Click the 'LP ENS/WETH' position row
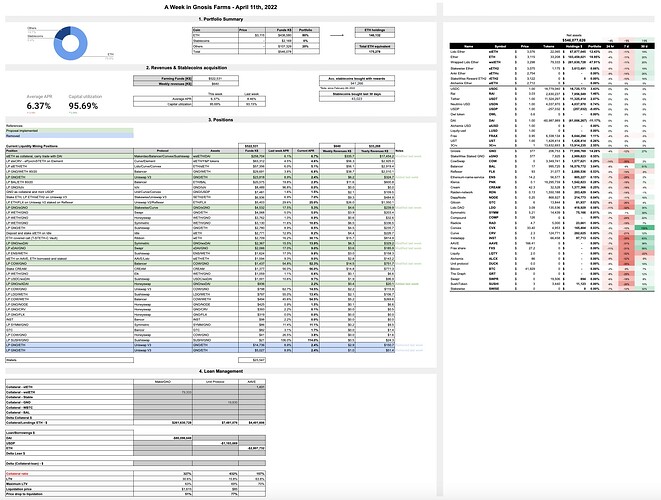This screenshot has height=500, width=661. [x=200, y=253]
